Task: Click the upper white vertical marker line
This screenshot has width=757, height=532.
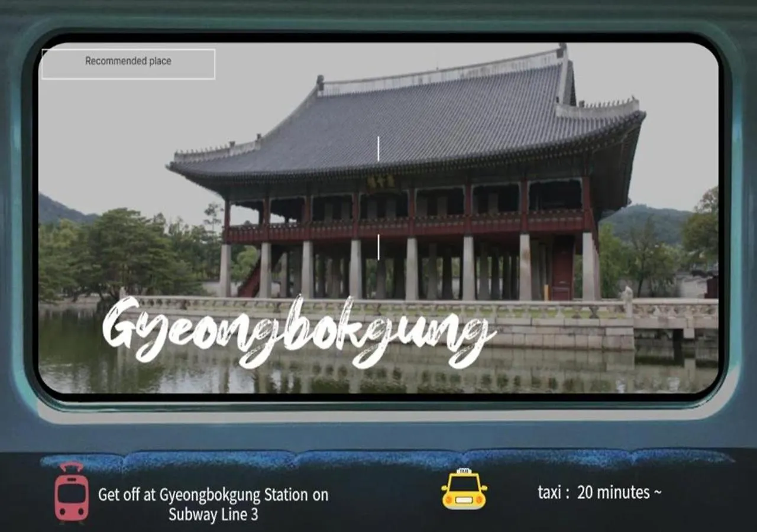Action: pos(378,148)
